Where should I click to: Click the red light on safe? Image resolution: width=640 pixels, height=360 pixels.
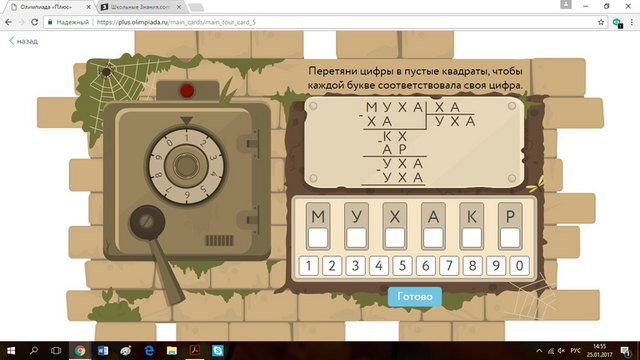click(x=187, y=91)
